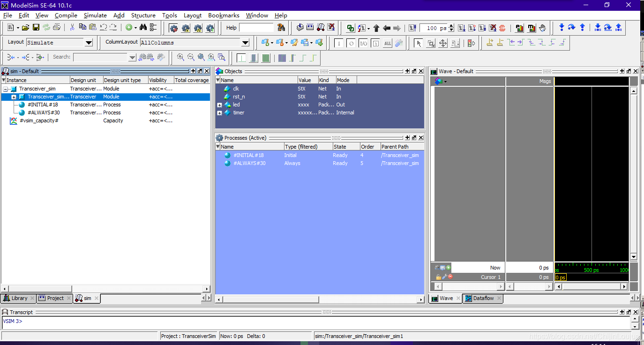This screenshot has width=644, height=345.
Task: Click the Value column header in Objects
Action: click(x=308, y=80)
